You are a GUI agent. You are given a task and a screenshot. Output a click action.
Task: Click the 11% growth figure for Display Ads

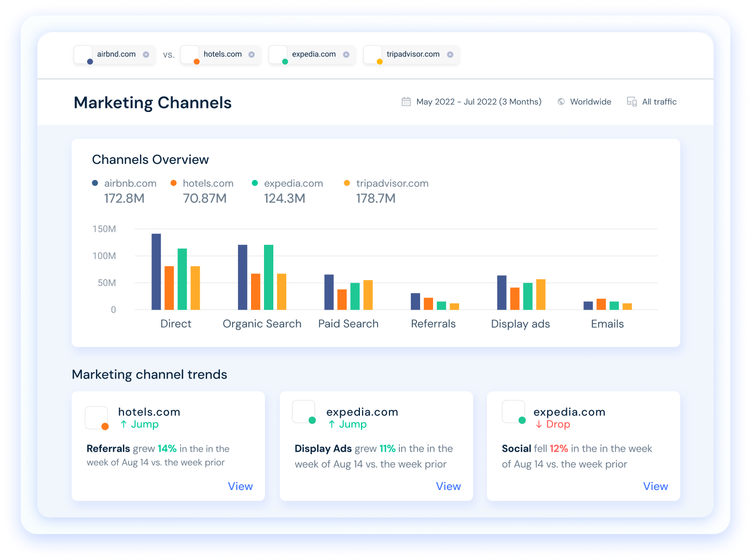pyautogui.click(x=387, y=449)
